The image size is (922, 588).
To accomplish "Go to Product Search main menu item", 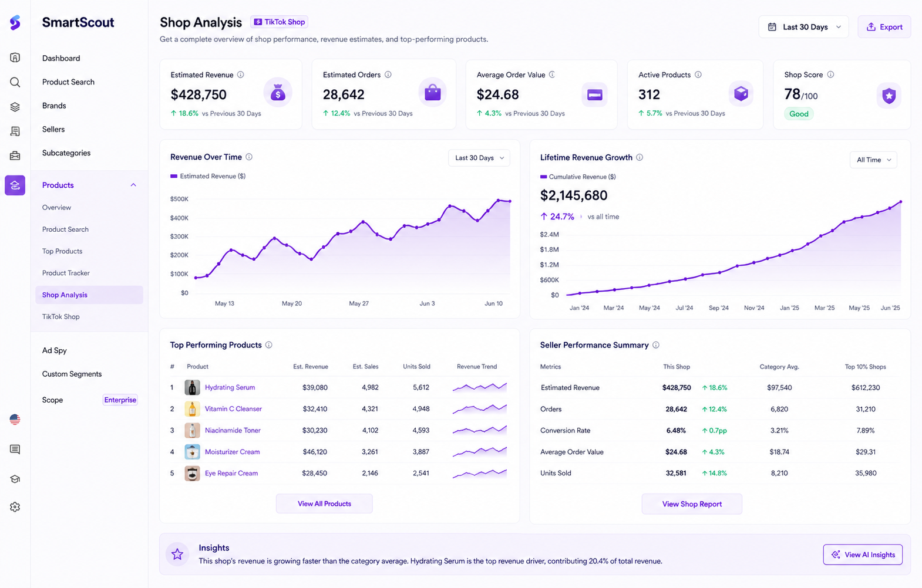I will tap(68, 82).
